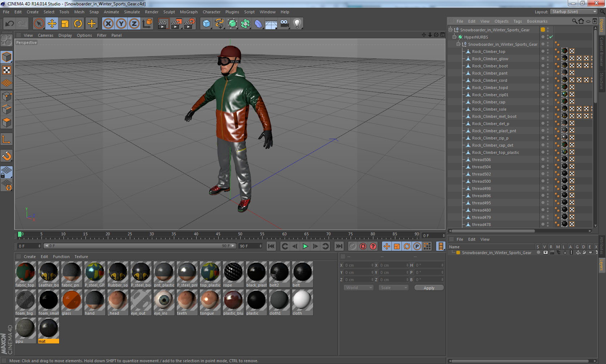Select the eye_ins material
Screen dimensions: 606x364
pos(164,303)
